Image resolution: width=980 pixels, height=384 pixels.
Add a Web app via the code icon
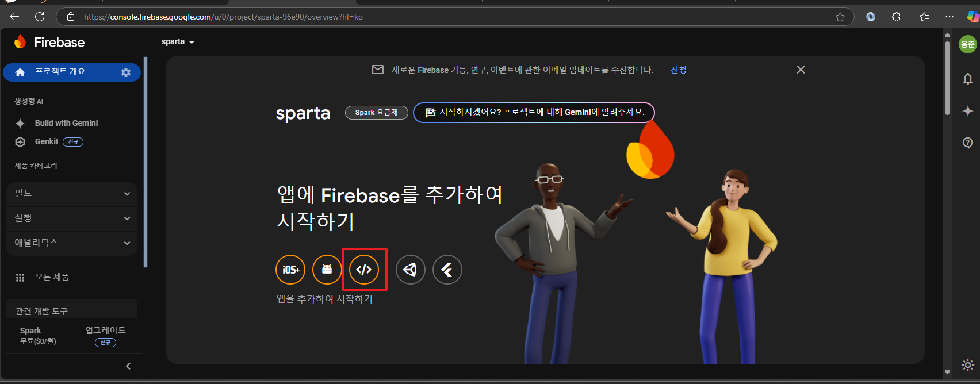point(364,270)
